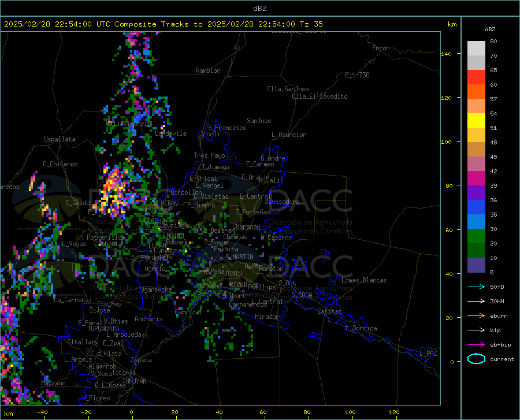Click the 'E_1-736' map label
520x420 pixels.
(x=357, y=75)
